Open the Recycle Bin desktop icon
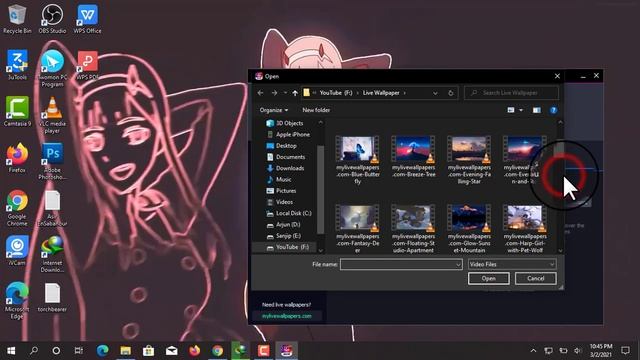 point(17,19)
